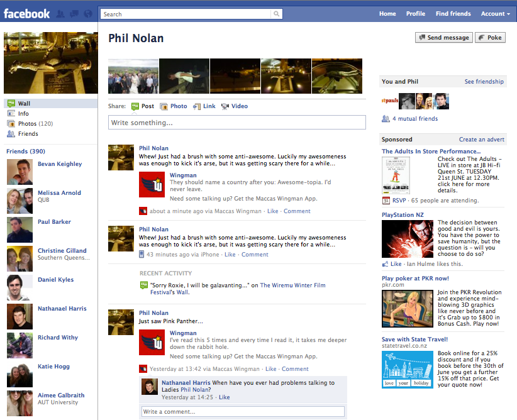Like Nathanael Harris's comment
The image size is (517, 420).
pyautogui.click(x=224, y=397)
